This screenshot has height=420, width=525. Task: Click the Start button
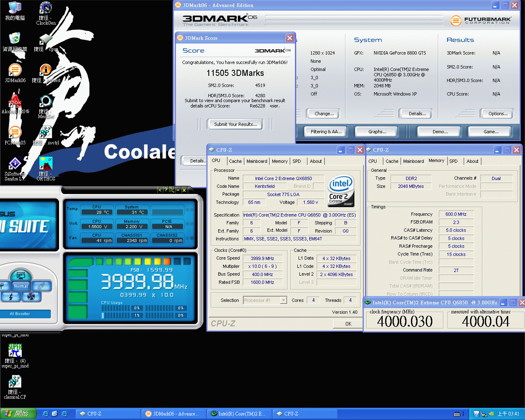18,414
